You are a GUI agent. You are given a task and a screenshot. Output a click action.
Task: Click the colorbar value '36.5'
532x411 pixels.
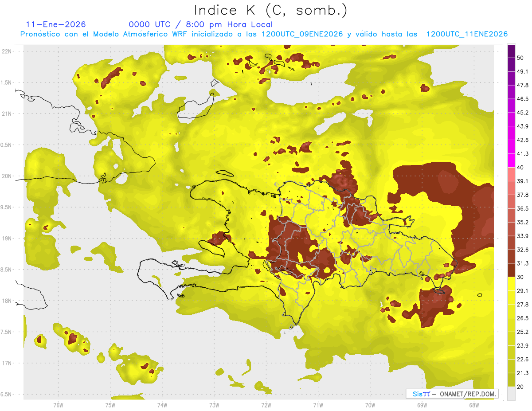[x=523, y=208]
